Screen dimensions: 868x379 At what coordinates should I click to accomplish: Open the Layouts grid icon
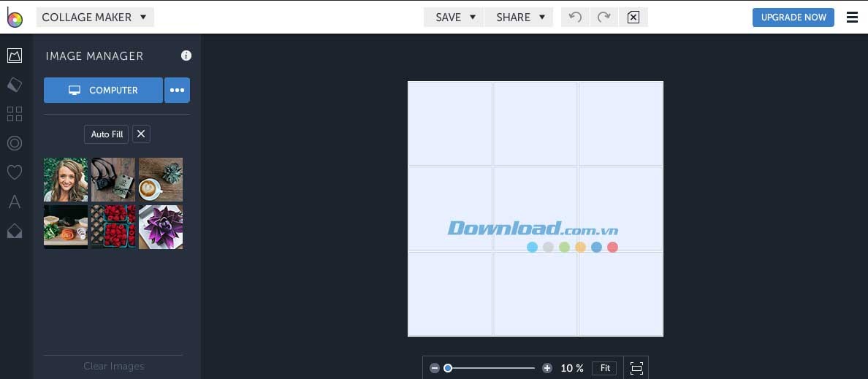click(x=15, y=114)
